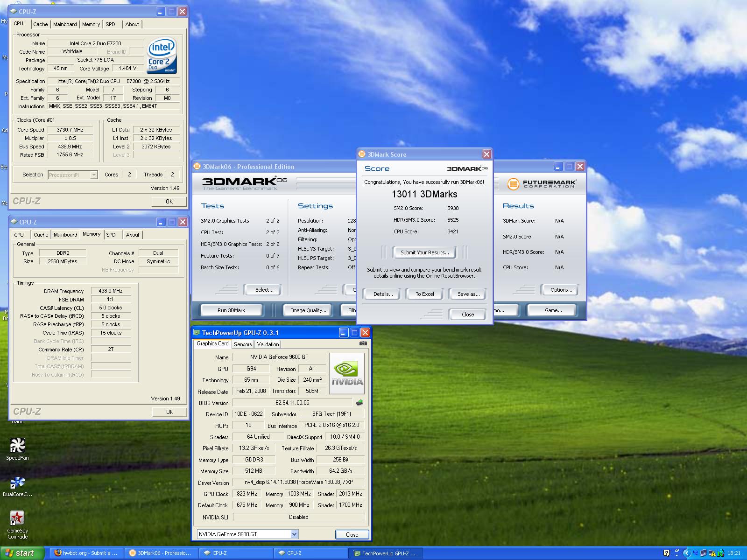Screen dimensions: 747x560
Task: Click the BIOS Version field 62.94.11.00.05
Action: 292,403
